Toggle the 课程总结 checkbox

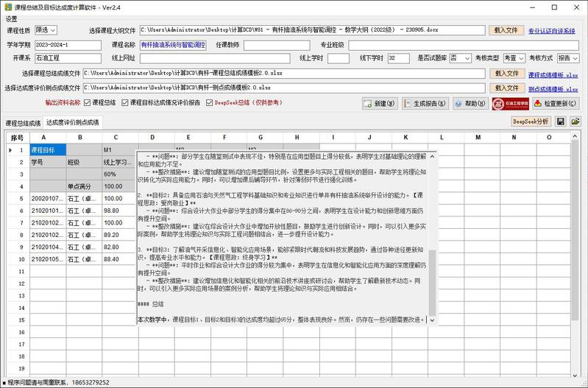(88, 103)
